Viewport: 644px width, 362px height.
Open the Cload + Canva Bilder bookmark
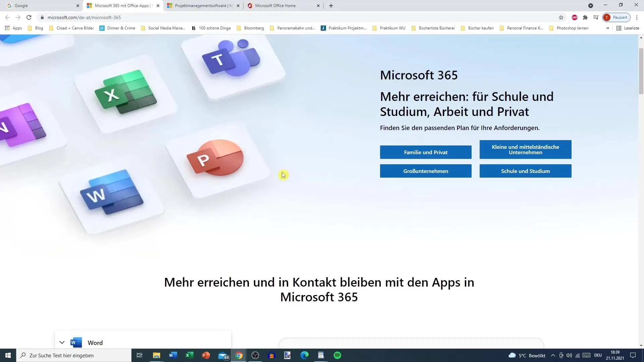point(71,28)
